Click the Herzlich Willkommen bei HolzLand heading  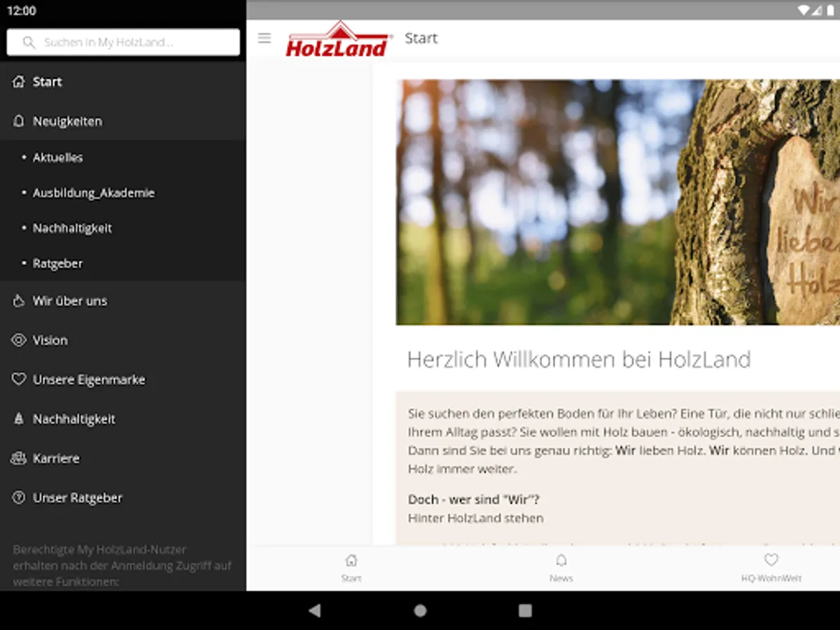point(579,360)
